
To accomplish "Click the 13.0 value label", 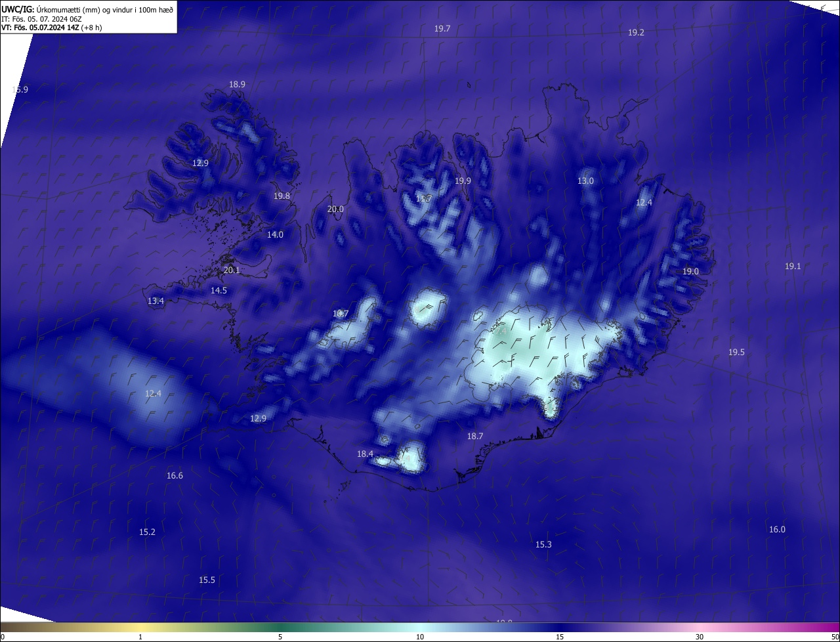I will pos(585,181).
